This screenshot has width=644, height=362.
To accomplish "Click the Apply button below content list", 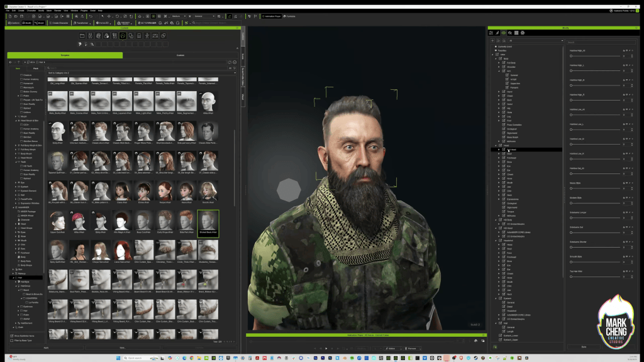I will (46, 348).
